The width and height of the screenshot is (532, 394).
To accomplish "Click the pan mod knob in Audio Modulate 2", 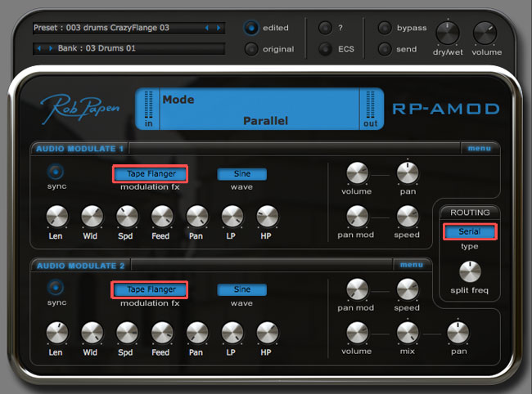I will click(x=357, y=289).
